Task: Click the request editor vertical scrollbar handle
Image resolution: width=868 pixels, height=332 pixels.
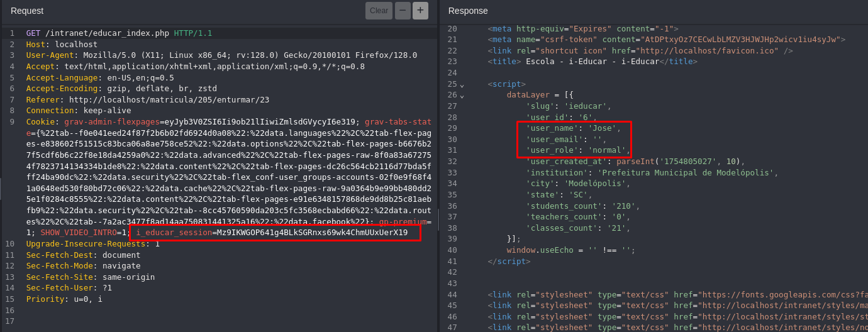Action: (438, 219)
